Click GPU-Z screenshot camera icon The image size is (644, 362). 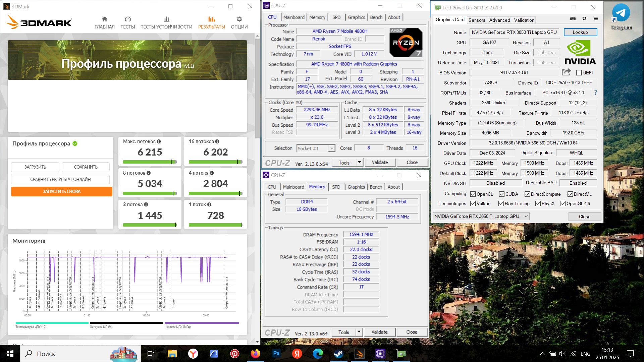(573, 19)
